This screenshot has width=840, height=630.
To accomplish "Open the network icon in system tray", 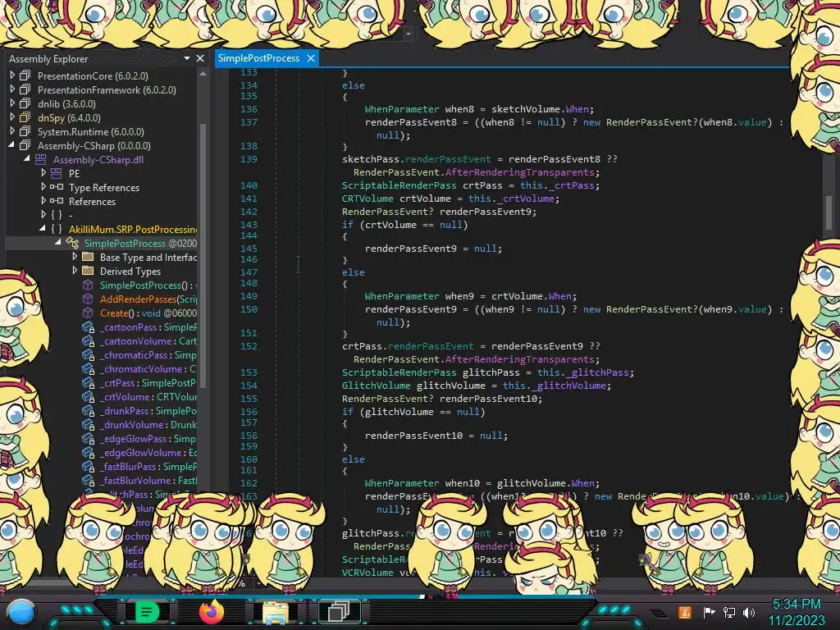I will point(729,612).
